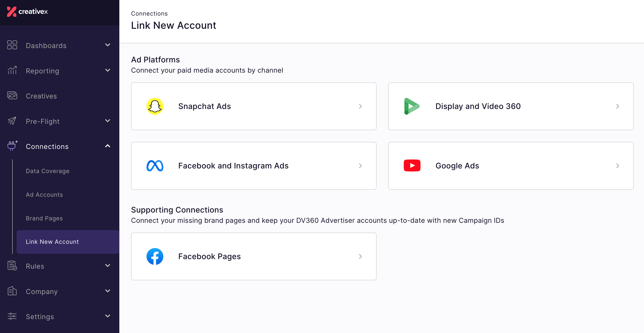This screenshot has height=333, width=644.
Task: Expand the Dashboards menu chevron
Action: click(107, 45)
